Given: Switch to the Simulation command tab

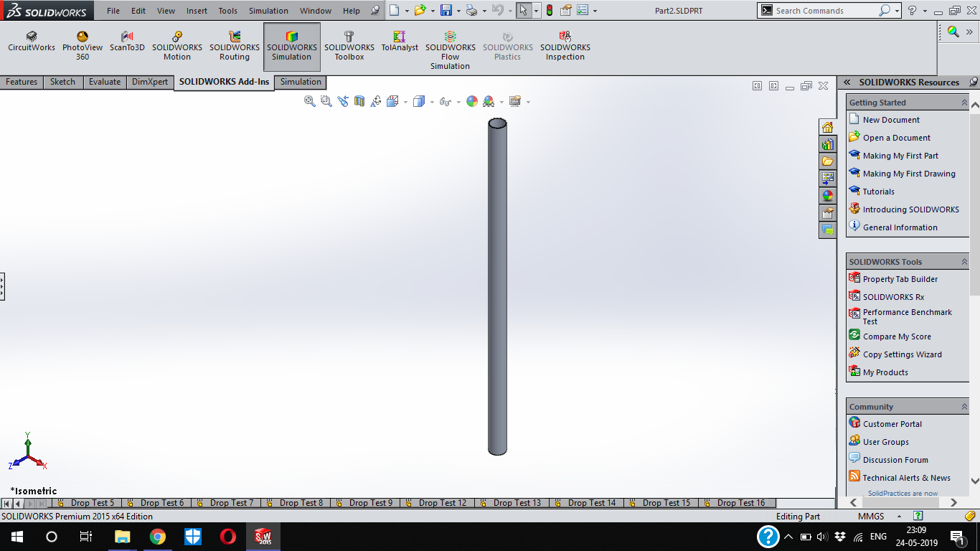Looking at the screenshot, I should click(301, 82).
